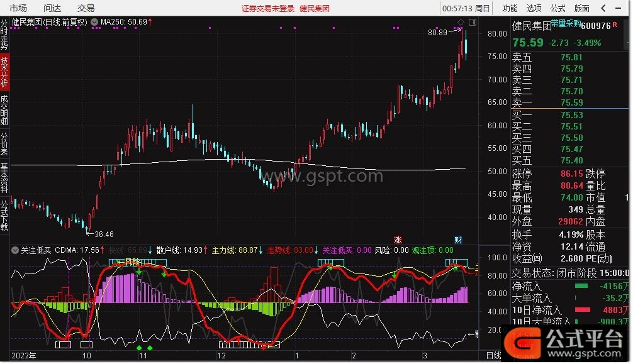Open the 公式 menu
The height and width of the screenshot is (364, 633).
(557, 8)
